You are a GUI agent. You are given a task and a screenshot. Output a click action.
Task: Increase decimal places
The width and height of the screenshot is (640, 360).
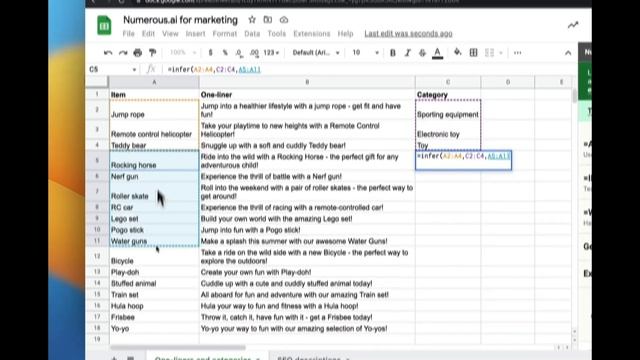pyautogui.click(x=254, y=53)
